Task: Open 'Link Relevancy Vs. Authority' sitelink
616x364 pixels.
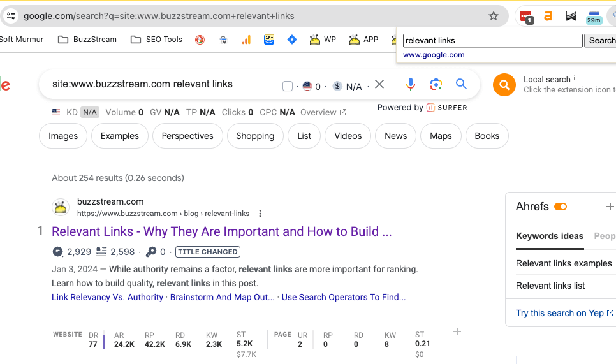Action: (107, 297)
